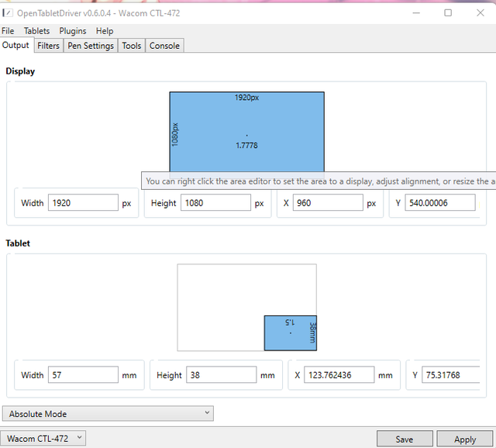
Task: Click the Display Width field showing 1920
Action: click(x=83, y=203)
